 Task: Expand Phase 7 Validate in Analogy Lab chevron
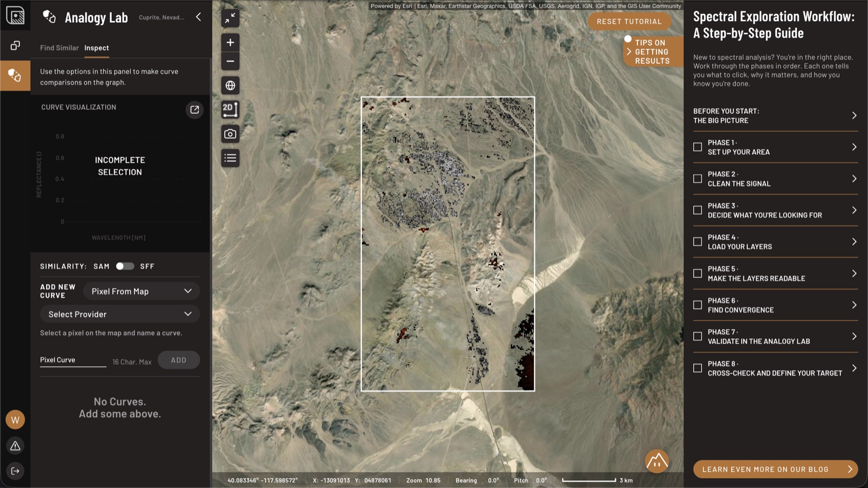(x=854, y=337)
